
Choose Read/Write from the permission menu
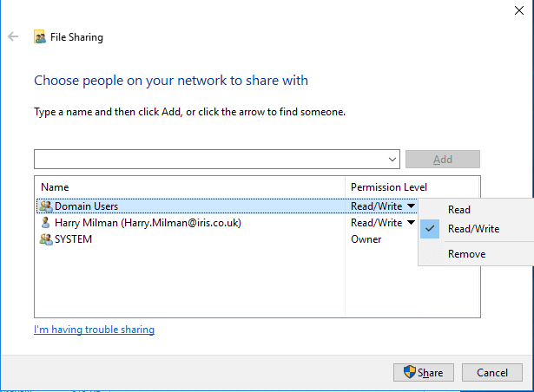pyautogui.click(x=476, y=229)
